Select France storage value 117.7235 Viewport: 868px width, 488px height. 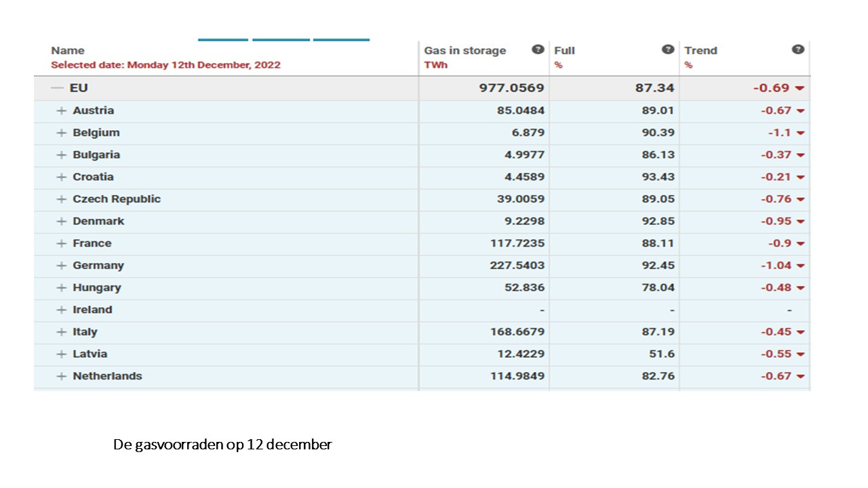point(517,243)
